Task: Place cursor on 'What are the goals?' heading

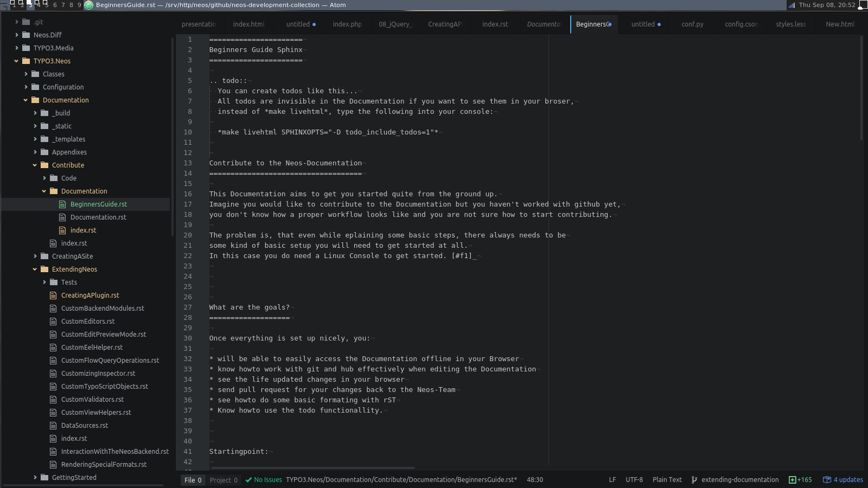Action: point(250,307)
